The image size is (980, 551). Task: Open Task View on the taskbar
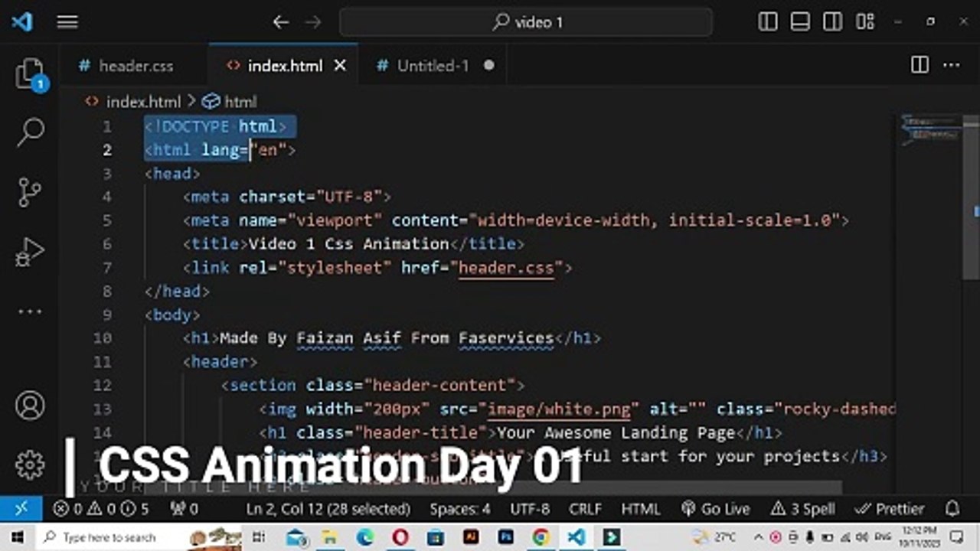click(260, 537)
